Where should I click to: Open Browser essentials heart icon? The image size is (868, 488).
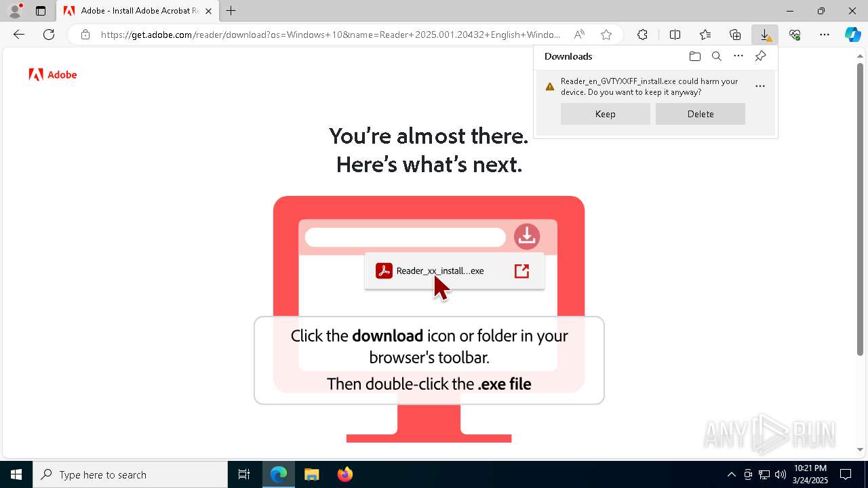point(795,35)
